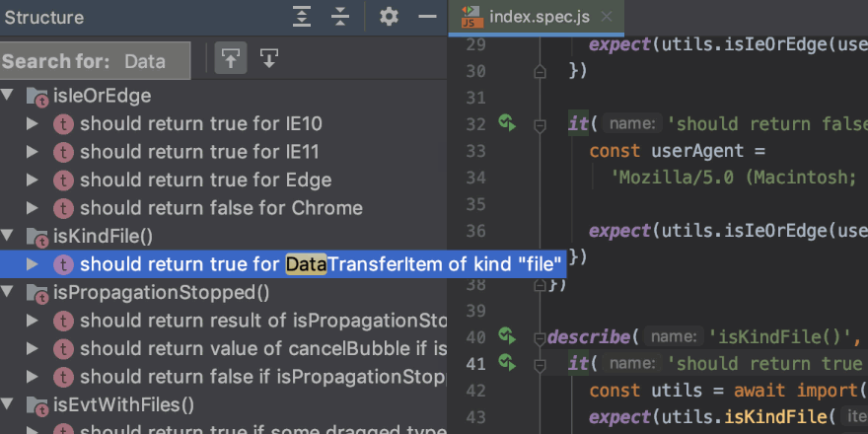The width and height of the screenshot is (868, 434).
Task: Collapse the isKindFile() tree node
Action: click(8, 236)
